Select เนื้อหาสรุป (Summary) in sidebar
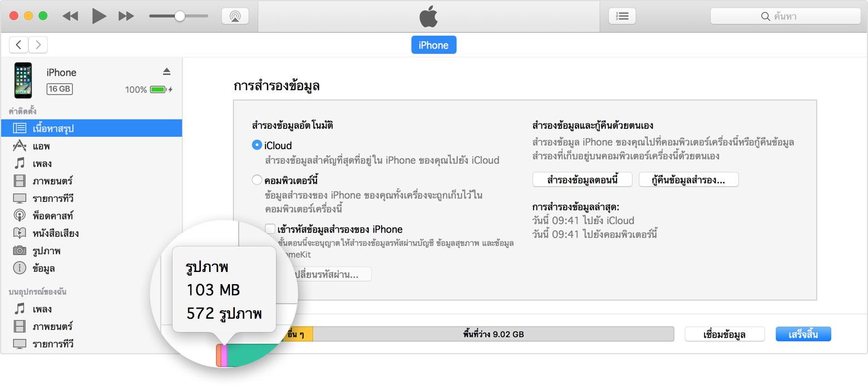 (53, 128)
